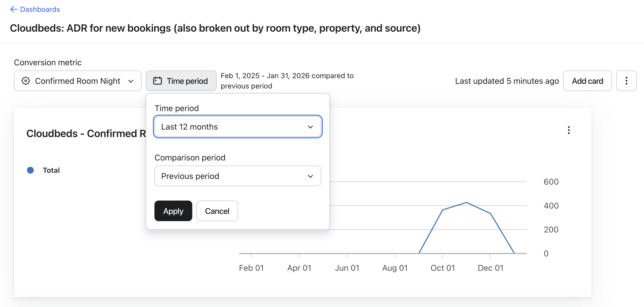Click the gear icon in the metric selector
Screen dimensions: 644x307
tap(26, 81)
